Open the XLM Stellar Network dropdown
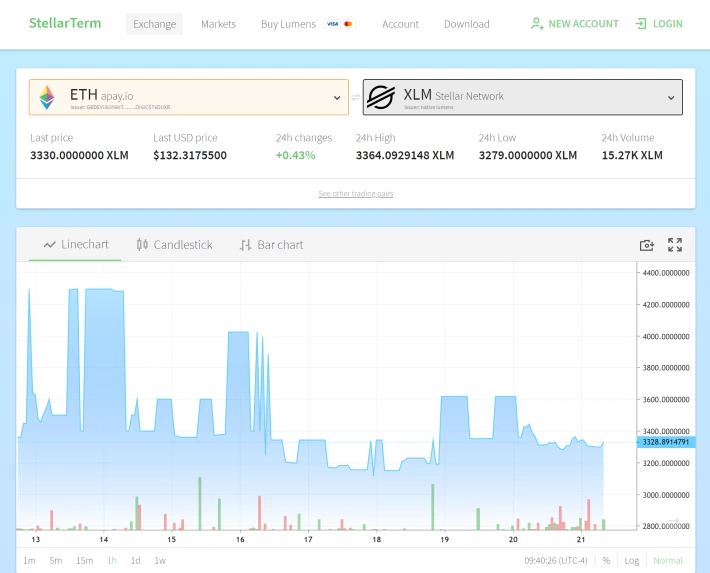The height and width of the screenshot is (573, 710). pyautogui.click(x=523, y=97)
